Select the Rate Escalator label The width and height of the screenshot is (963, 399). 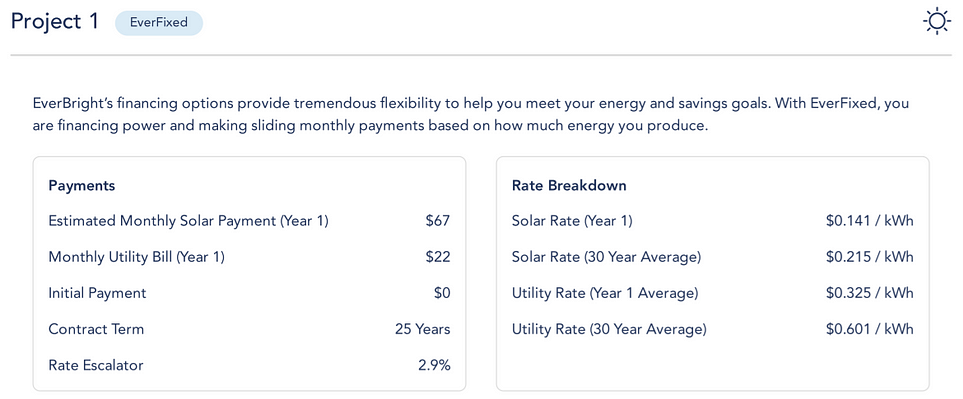[x=96, y=365]
